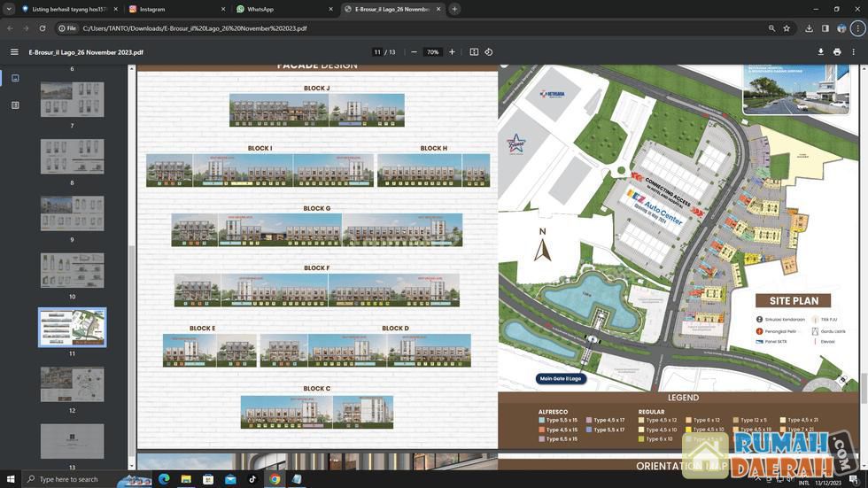Rotate the PDF counterclockwise
Viewport: 868px width, 488px height.
pyautogui.click(x=489, y=52)
